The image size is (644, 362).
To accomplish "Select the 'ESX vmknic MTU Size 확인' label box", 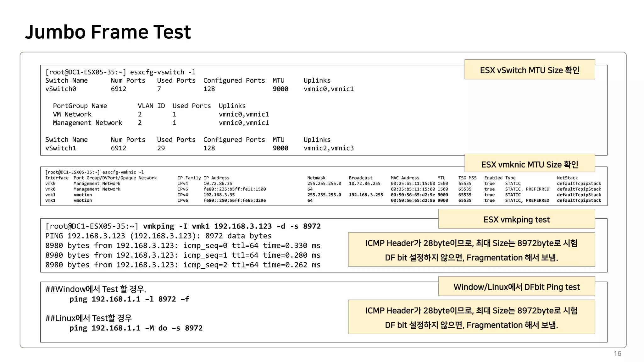I will (530, 163).
